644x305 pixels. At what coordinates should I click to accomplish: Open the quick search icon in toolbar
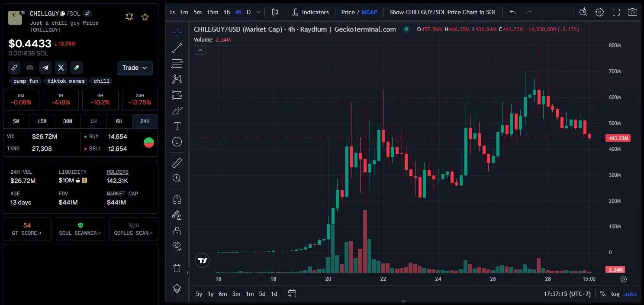583,12
